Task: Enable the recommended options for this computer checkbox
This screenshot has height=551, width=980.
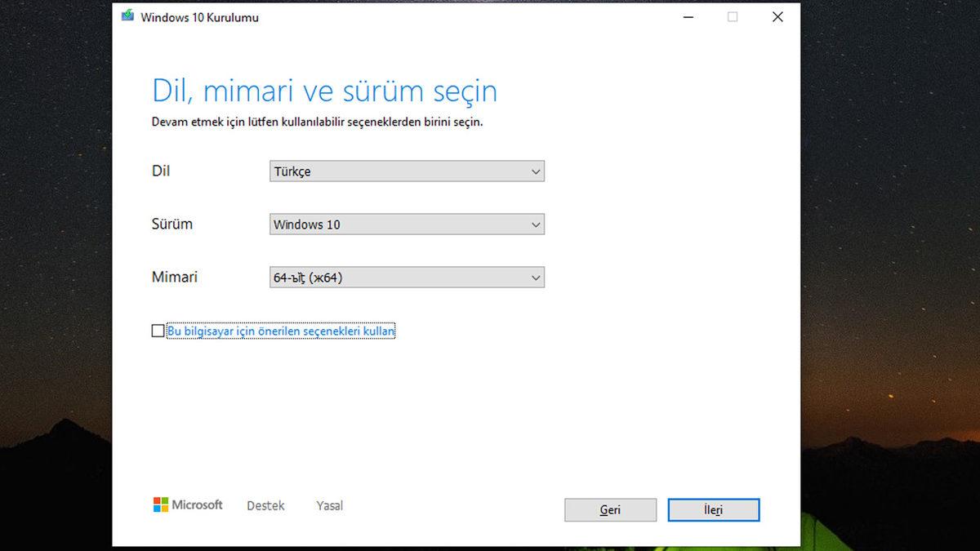Action: click(x=157, y=331)
